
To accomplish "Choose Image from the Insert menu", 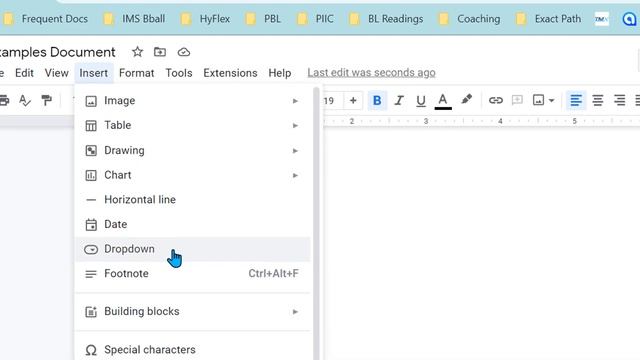I will click(x=193, y=101).
